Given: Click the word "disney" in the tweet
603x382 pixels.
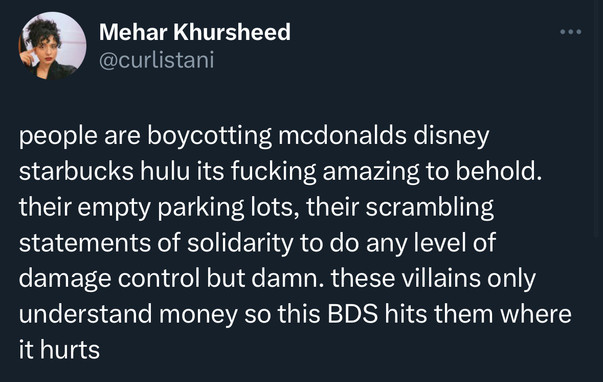Looking at the screenshot, I should point(451,137).
